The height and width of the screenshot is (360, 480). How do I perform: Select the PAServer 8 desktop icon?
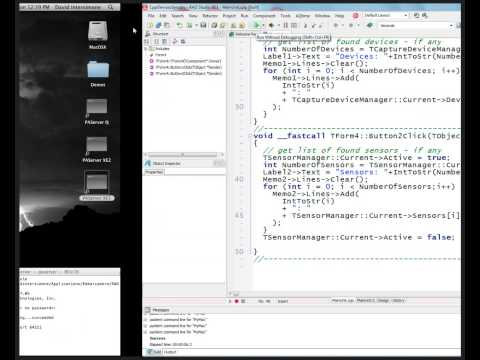[97, 112]
